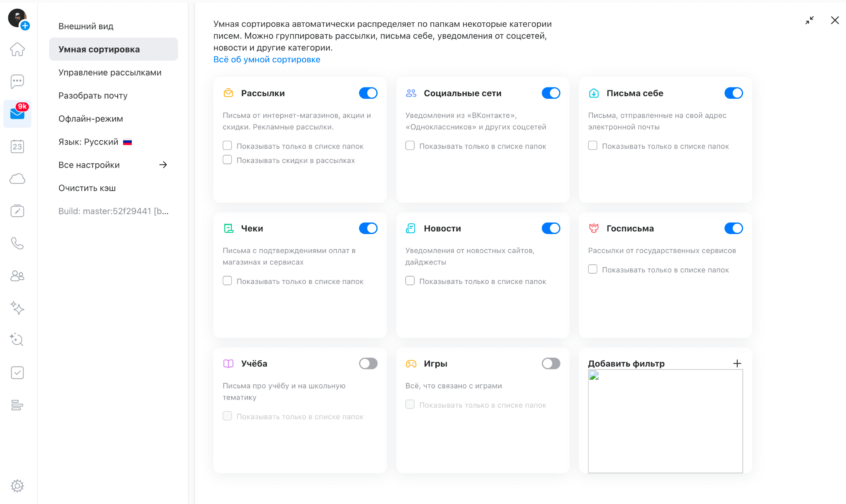Turn off the Письма себе toggle

[x=734, y=93]
